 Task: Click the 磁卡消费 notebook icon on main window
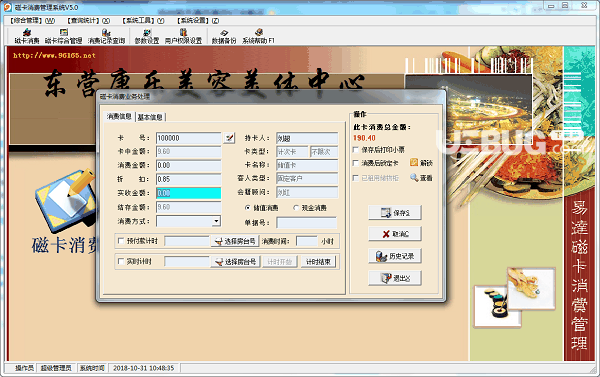tap(66, 200)
